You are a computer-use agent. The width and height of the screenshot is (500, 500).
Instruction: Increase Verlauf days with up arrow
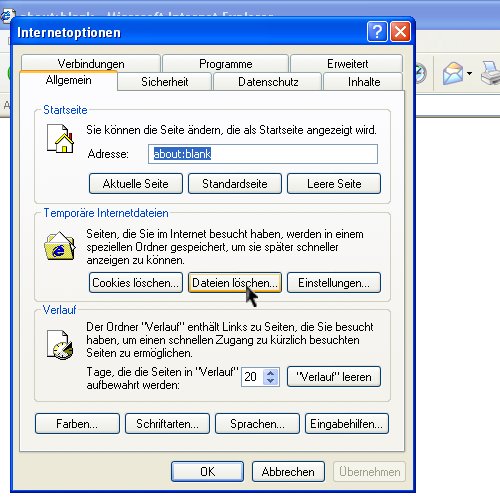[271, 373]
